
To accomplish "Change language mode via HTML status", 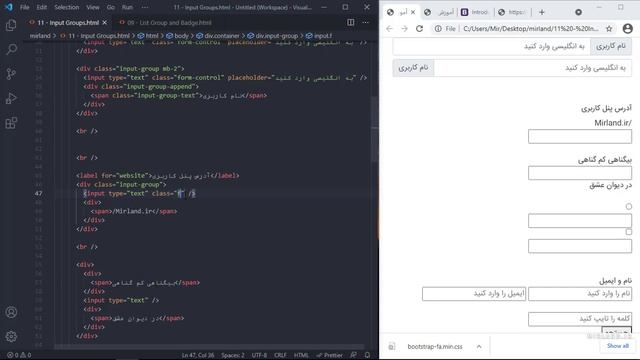I will [301, 355].
